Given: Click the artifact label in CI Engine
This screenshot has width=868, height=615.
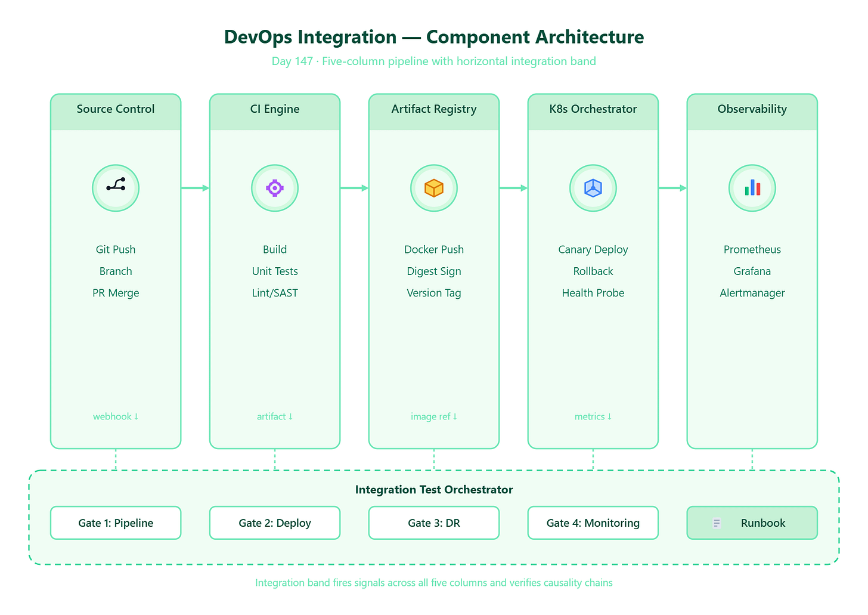Looking at the screenshot, I should coord(275,416).
